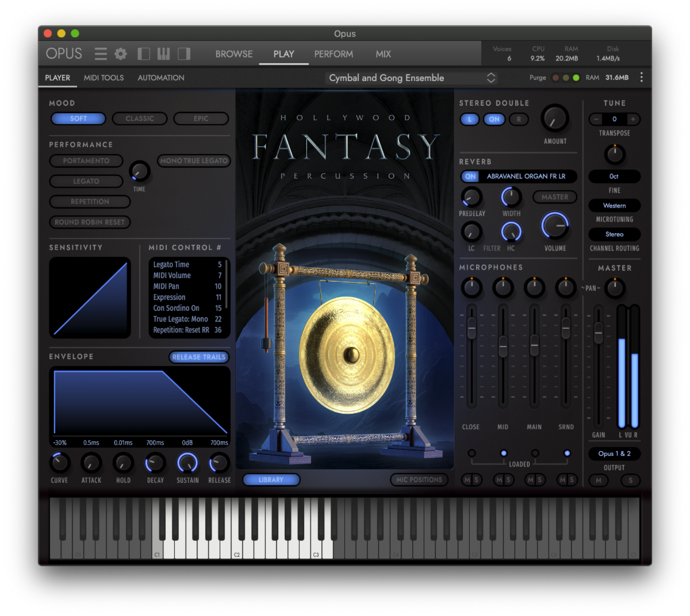690x616 pixels.
Task: Open the ABRAVANEL ORGAN FR LR reverb preset list
Action: [x=526, y=176]
